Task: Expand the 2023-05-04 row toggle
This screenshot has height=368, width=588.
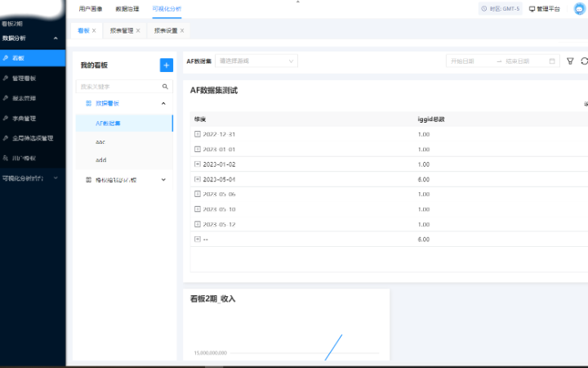Action: [x=198, y=179]
